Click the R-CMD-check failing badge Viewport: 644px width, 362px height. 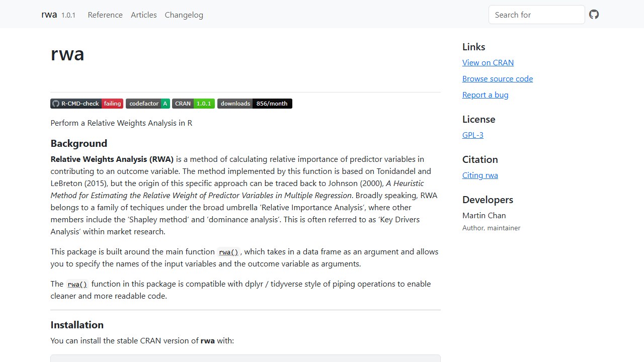coord(87,104)
